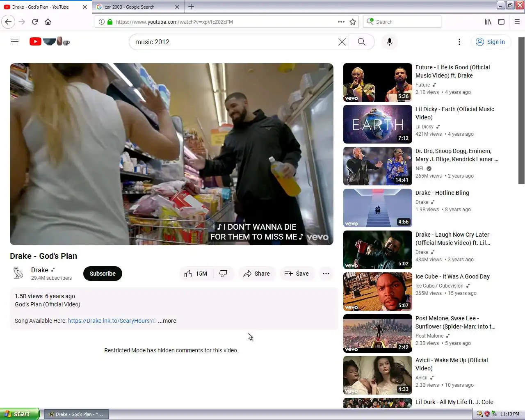Image resolution: width=525 pixels, height=420 pixels.
Task: Dislike the video with thumbs down
Action: click(224, 274)
